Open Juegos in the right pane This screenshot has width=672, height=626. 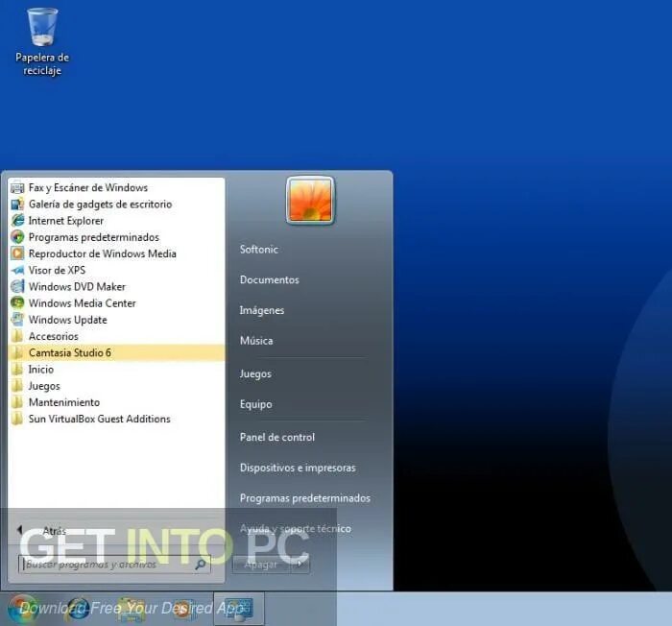[x=255, y=373]
